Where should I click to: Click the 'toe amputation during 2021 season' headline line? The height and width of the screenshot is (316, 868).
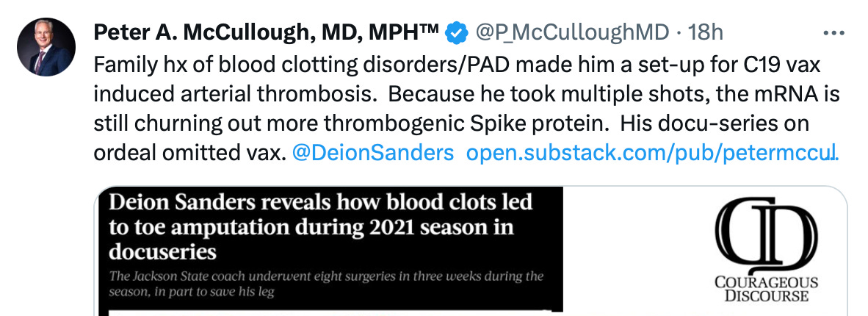(311, 227)
